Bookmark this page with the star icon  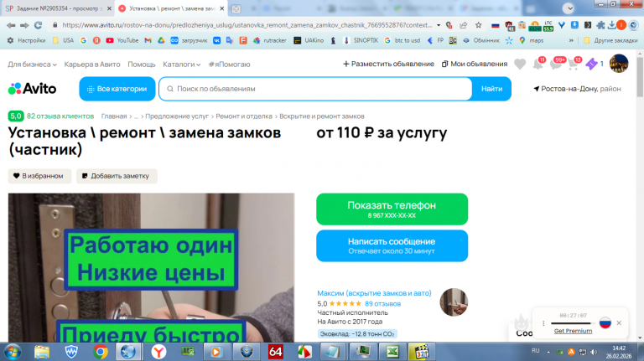click(479, 25)
